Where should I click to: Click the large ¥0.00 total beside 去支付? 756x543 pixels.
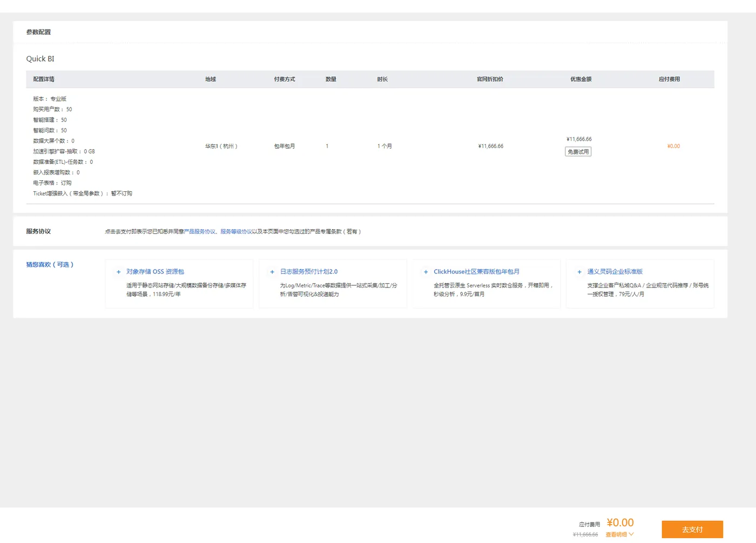[x=620, y=522]
